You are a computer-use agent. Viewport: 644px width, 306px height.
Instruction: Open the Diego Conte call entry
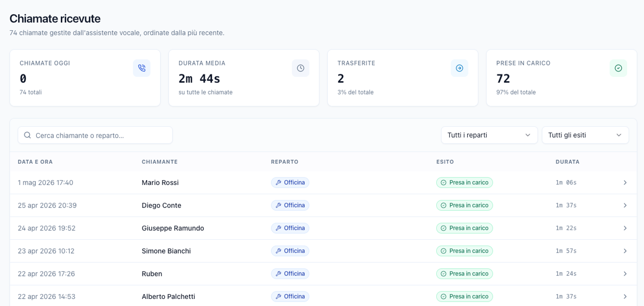click(323, 205)
